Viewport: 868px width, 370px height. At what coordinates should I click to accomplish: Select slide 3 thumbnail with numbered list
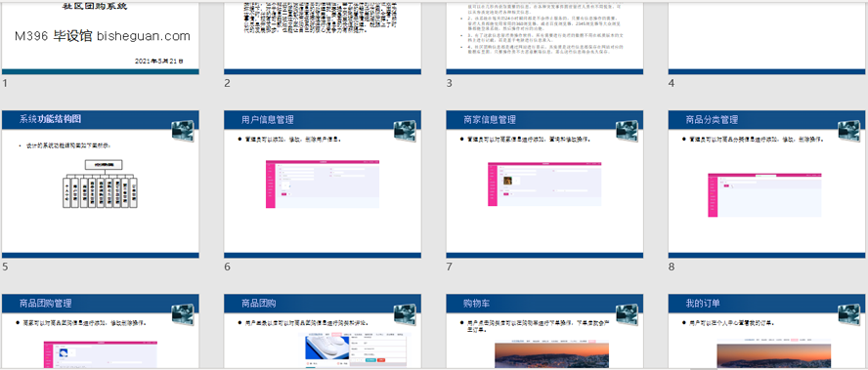point(544,38)
